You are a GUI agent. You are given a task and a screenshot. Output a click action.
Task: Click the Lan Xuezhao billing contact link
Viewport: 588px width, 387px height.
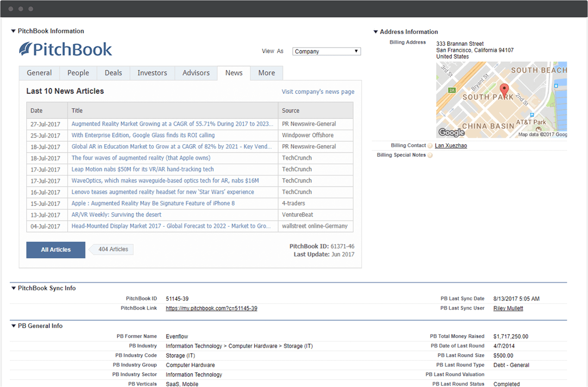click(x=451, y=146)
